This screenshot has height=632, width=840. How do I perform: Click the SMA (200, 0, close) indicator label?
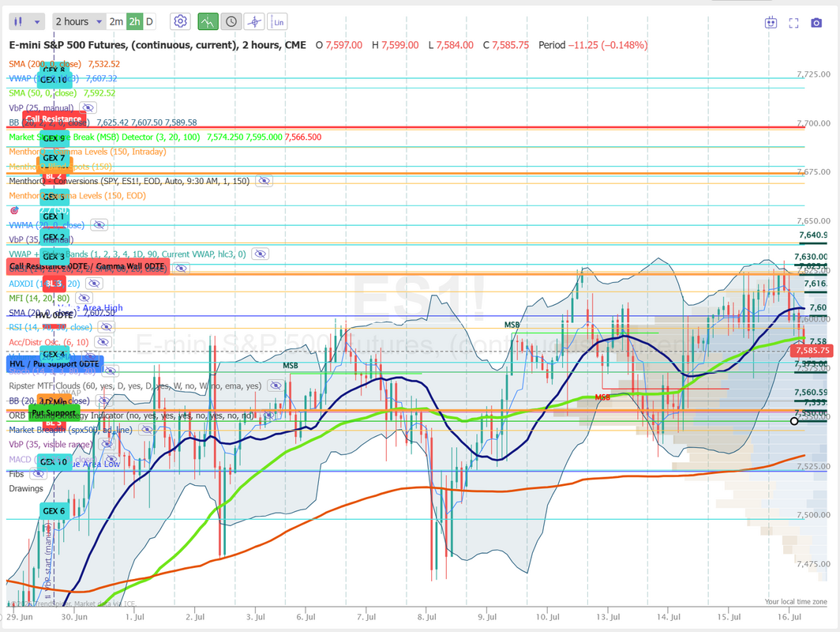pos(45,64)
